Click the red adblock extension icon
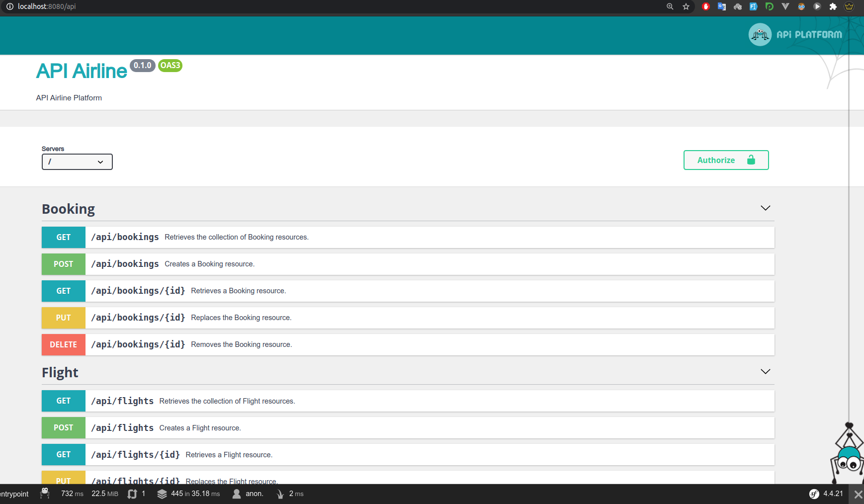The height and width of the screenshot is (504, 864). point(705,6)
